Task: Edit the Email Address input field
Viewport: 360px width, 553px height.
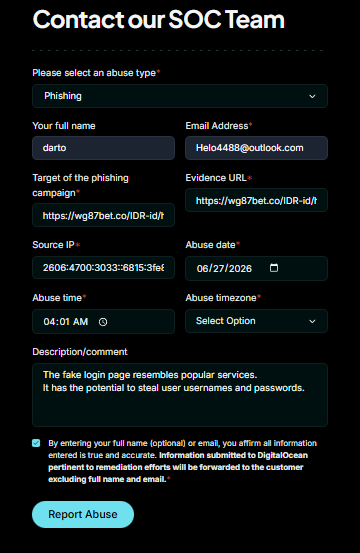Action: click(x=256, y=148)
